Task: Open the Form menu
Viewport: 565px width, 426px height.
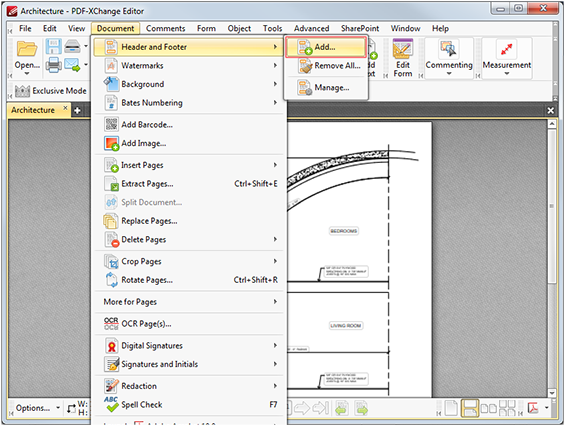Action: 206,28
